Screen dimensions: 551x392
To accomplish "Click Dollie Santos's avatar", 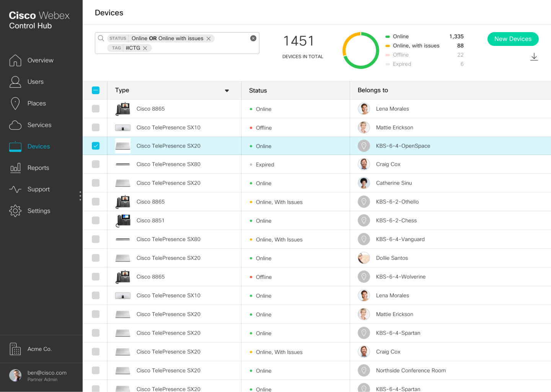I will 364,258.
